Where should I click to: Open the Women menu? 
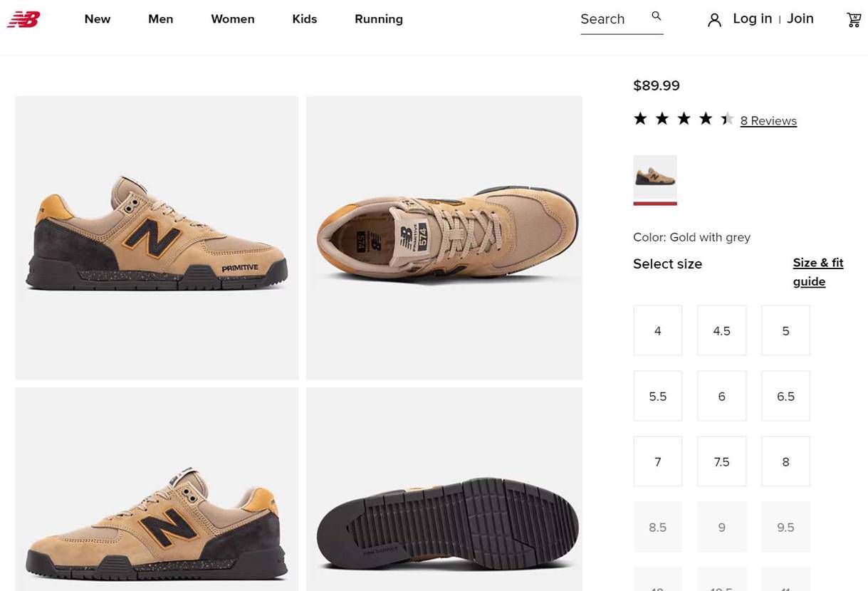pos(232,19)
